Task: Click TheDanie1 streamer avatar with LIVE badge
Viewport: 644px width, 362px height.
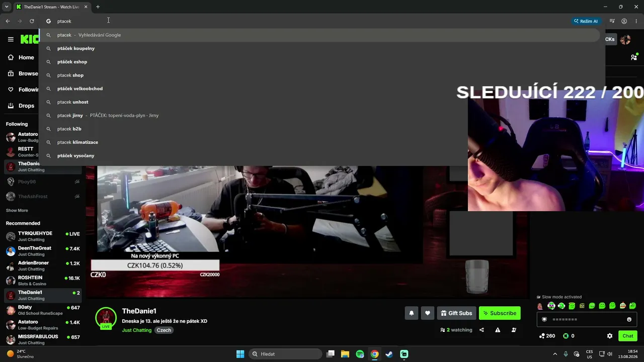Action: [x=106, y=318]
